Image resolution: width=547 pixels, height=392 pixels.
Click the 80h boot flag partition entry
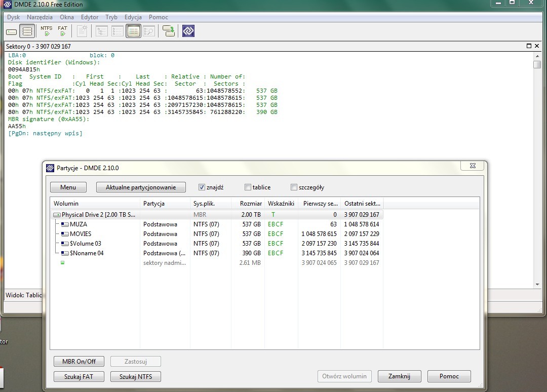[x=143, y=112]
